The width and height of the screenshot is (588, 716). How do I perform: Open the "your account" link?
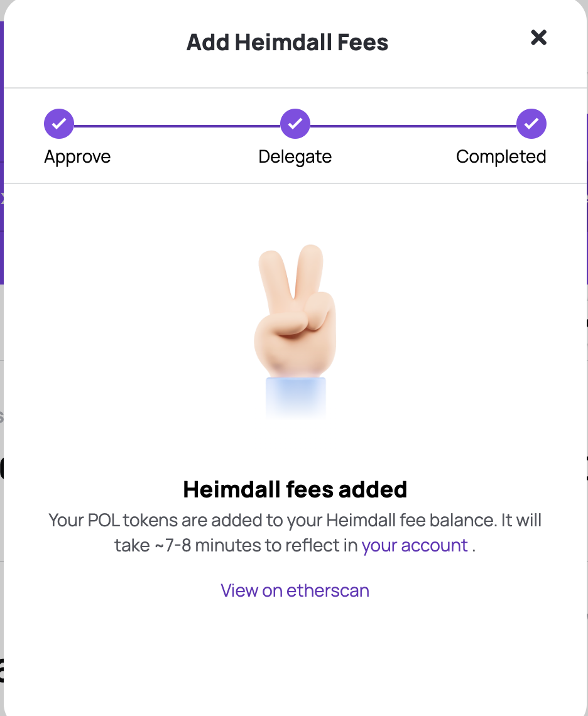[x=415, y=545]
